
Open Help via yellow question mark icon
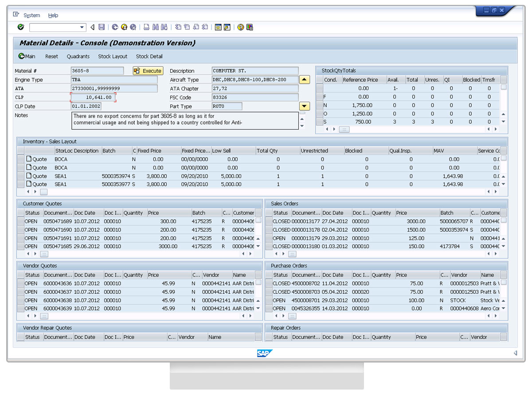coord(241,28)
